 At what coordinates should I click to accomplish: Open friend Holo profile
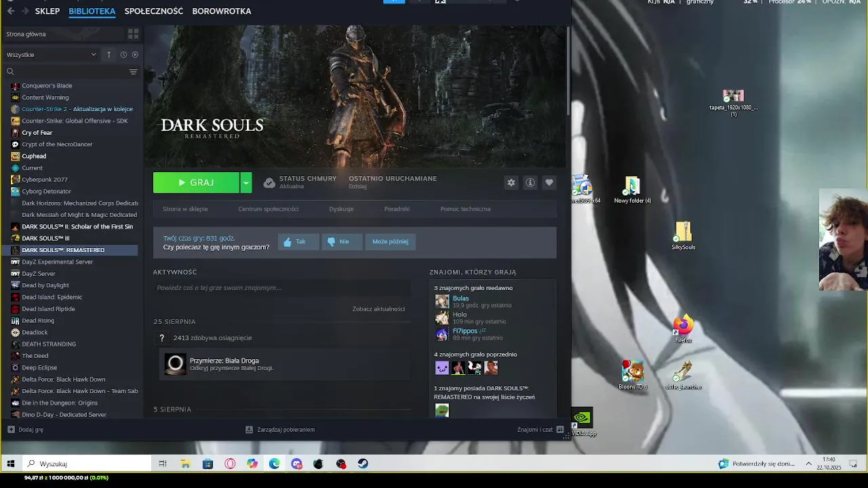tap(460, 314)
